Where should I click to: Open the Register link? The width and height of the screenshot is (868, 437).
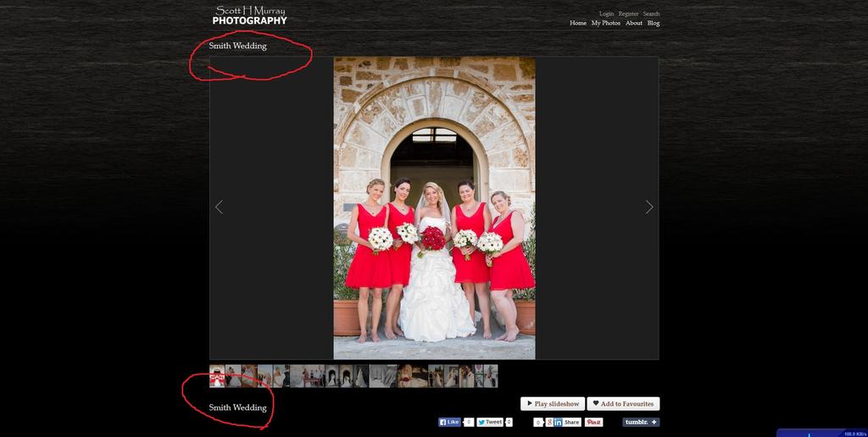point(628,14)
